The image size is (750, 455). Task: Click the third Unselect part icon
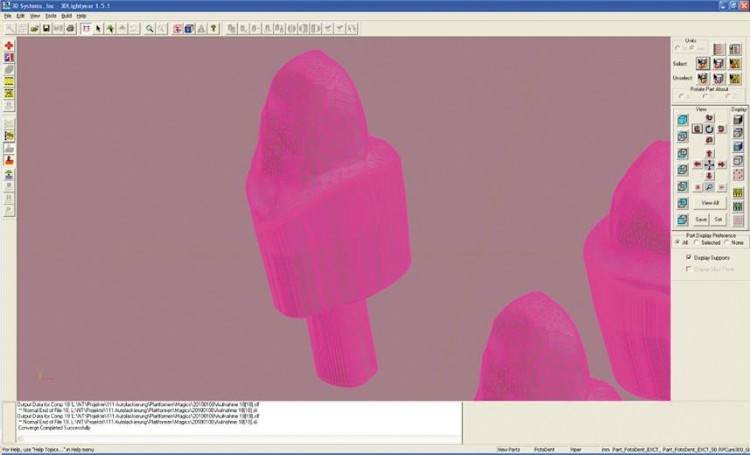click(x=735, y=78)
